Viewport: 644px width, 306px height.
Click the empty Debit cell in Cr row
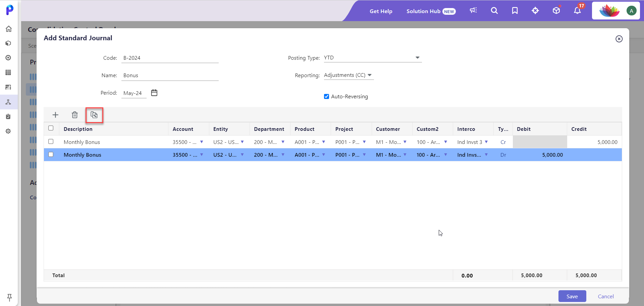540,142
